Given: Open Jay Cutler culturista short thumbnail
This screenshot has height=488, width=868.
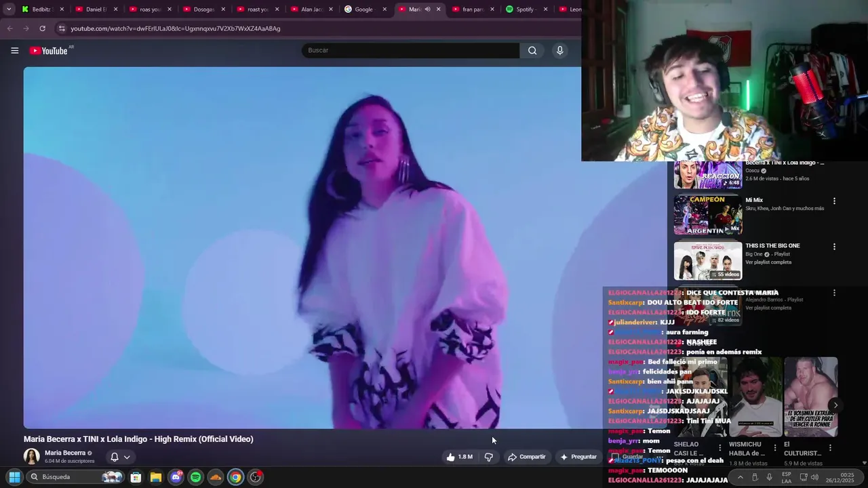Looking at the screenshot, I should point(810,397).
